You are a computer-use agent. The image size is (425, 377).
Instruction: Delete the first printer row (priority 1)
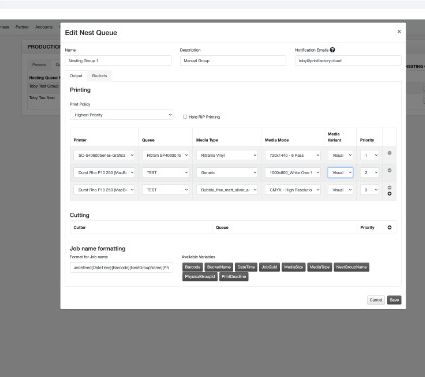pyautogui.click(x=389, y=153)
